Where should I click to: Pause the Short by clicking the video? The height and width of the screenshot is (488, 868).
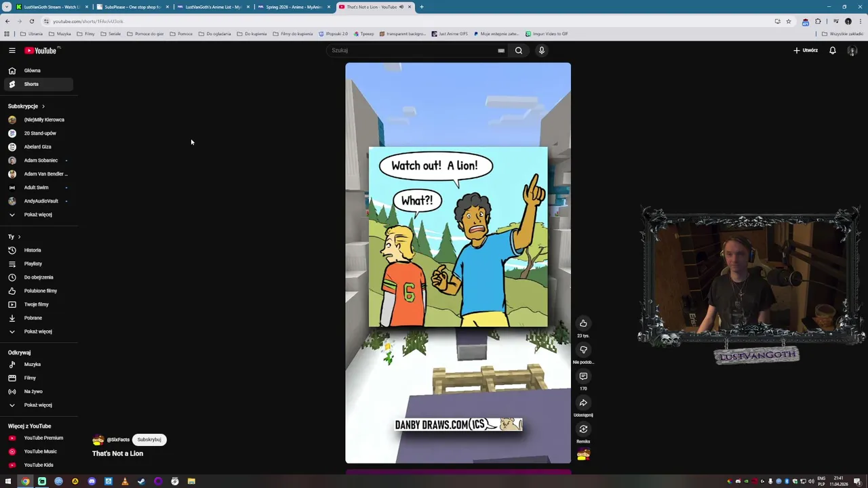[x=458, y=263]
